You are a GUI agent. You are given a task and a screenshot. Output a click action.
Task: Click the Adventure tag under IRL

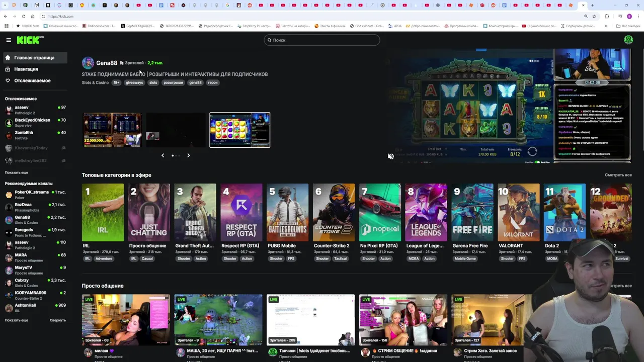(x=104, y=258)
